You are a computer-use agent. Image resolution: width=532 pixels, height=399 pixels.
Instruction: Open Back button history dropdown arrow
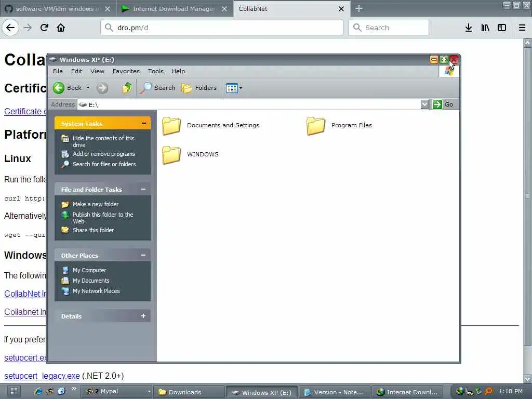88,88
